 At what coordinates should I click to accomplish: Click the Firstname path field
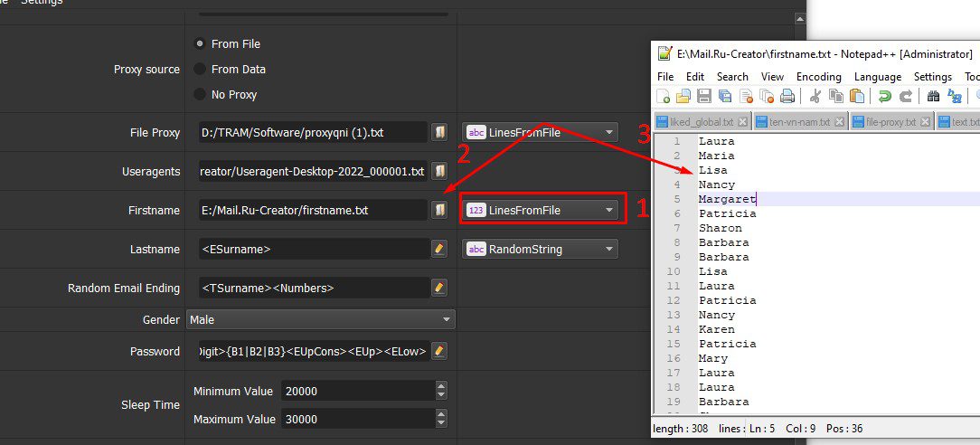pos(313,210)
